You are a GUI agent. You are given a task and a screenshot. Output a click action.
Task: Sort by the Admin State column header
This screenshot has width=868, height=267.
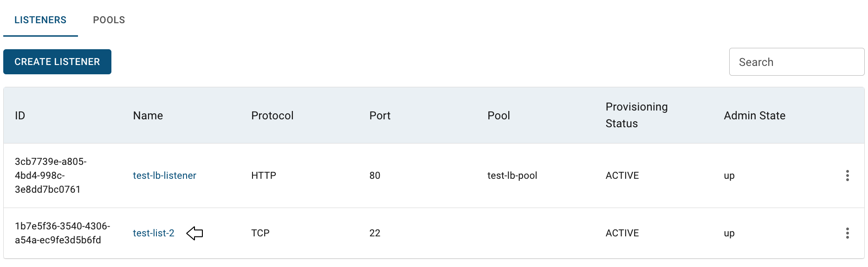[x=754, y=116]
